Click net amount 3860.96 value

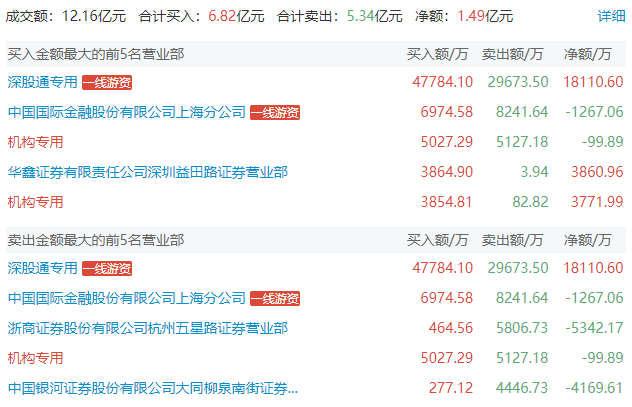pyautogui.click(x=597, y=172)
